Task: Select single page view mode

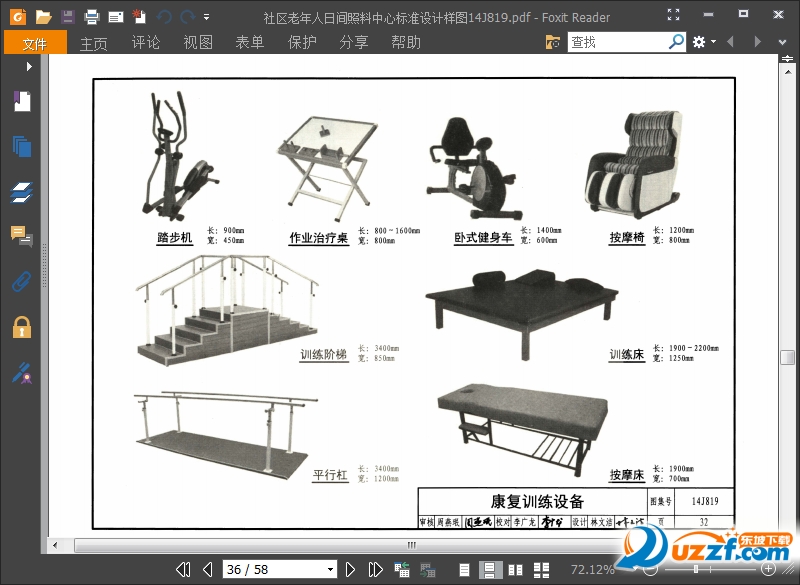Action: [x=464, y=570]
